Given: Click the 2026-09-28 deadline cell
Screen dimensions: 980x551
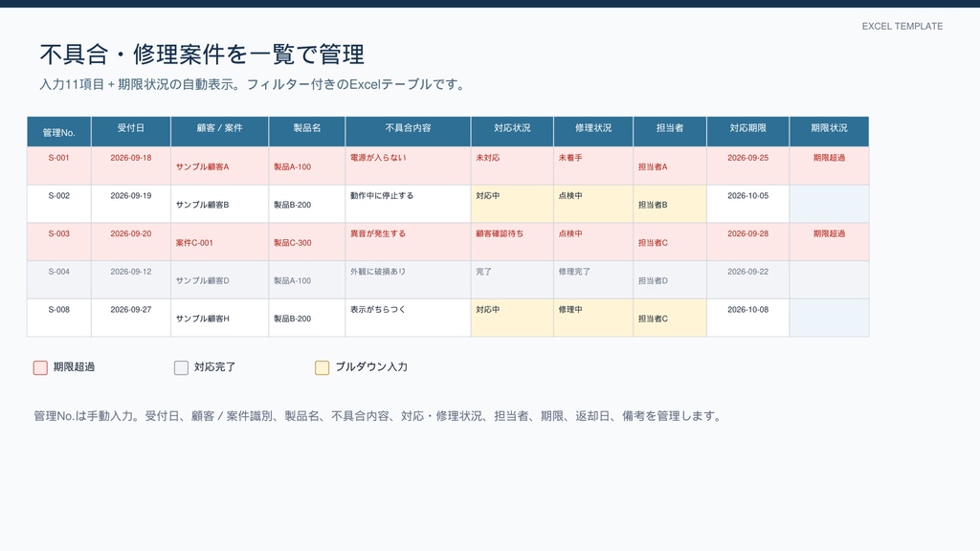Looking at the screenshot, I should point(747,242).
